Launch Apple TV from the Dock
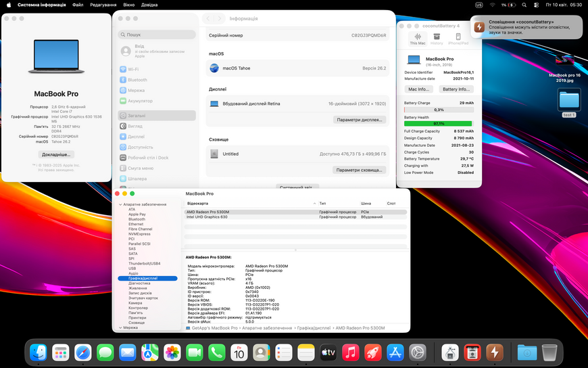 click(x=328, y=352)
